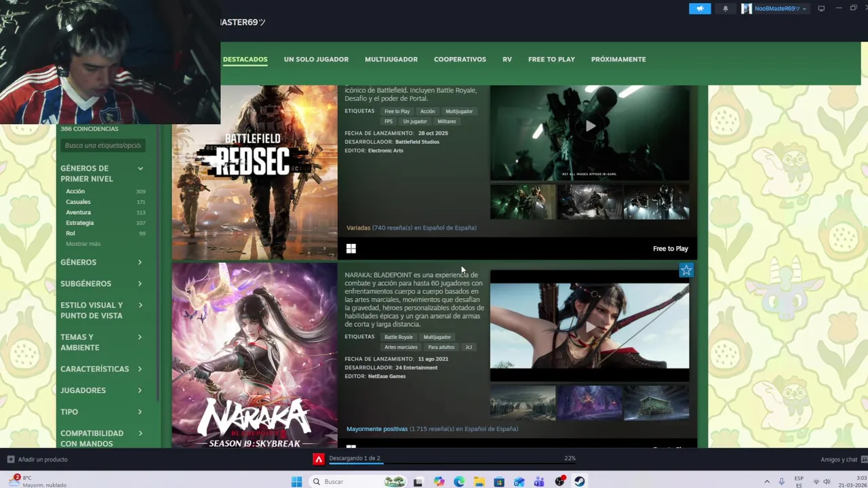Open Microsoft Edge from taskbar
The width and height of the screenshot is (868, 488).
[x=459, y=482]
